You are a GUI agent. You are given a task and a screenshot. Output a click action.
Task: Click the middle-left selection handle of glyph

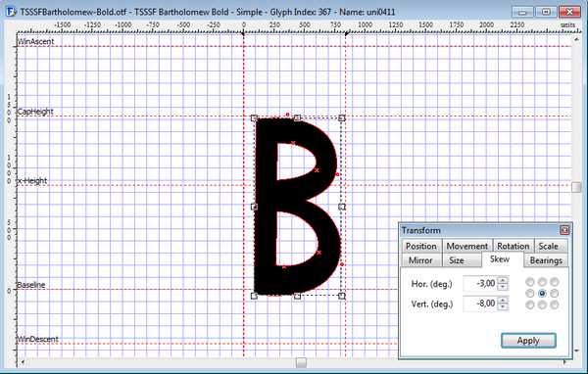pyautogui.click(x=254, y=207)
